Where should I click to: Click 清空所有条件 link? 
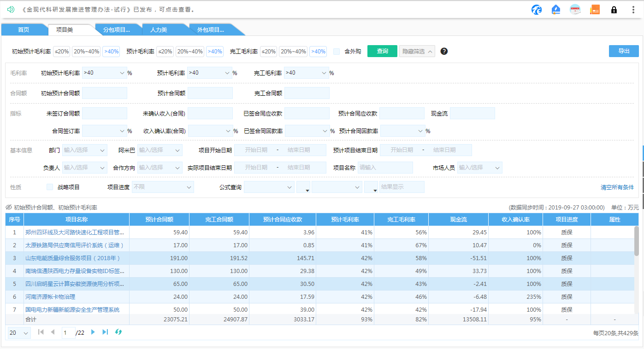[617, 187]
